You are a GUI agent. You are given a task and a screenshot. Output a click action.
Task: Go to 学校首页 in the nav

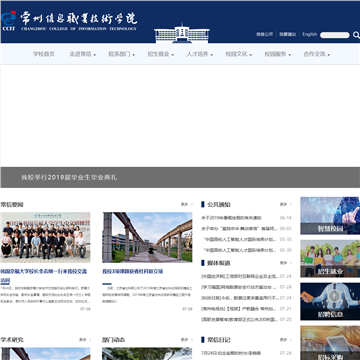(44, 54)
